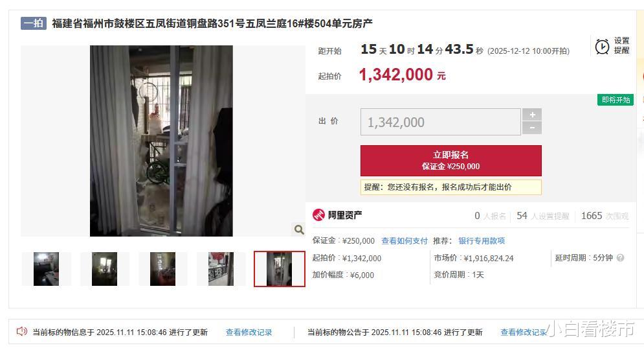644x350 pixels.
Task: Click the 阿里资产 logo icon
Action: click(318, 215)
